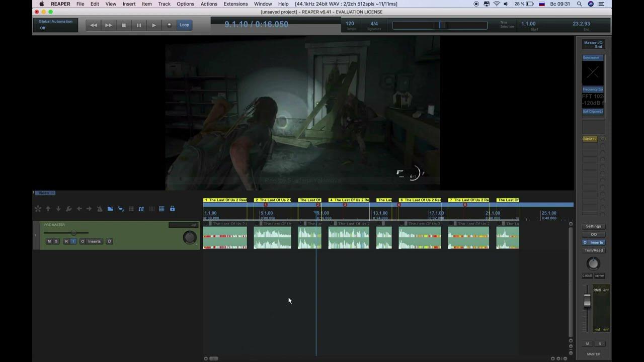Open the Goniometer master FX slot
Screen dimensions: 644x362
point(593,58)
